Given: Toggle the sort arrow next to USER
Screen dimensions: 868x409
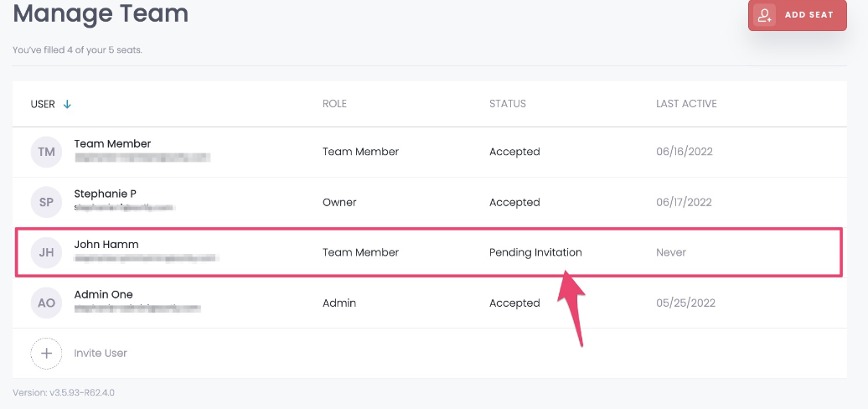Looking at the screenshot, I should pyautogui.click(x=67, y=104).
